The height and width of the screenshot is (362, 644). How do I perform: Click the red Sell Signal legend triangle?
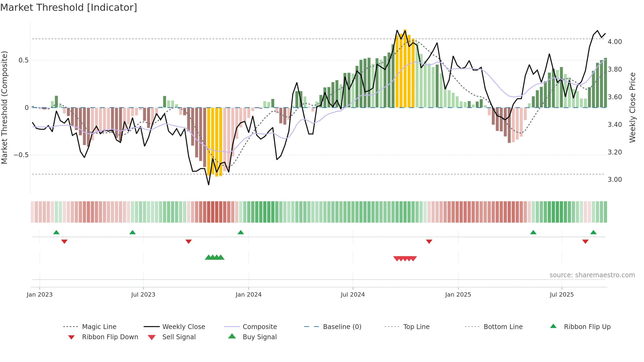pyautogui.click(x=152, y=337)
